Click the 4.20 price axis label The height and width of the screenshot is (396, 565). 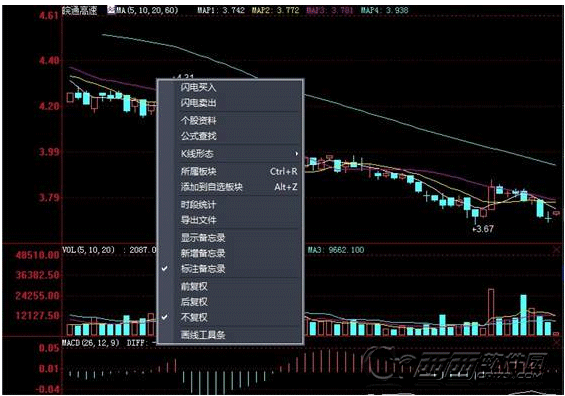tap(49, 106)
